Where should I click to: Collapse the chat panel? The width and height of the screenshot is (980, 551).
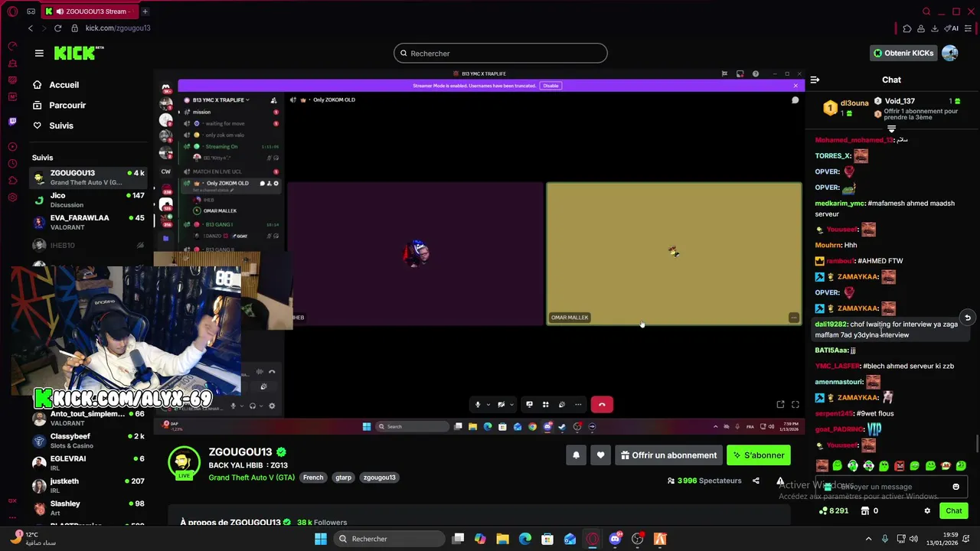click(x=815, y=80)
